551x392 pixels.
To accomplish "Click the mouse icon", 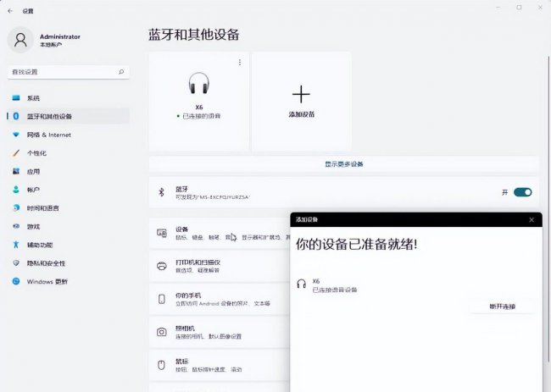I will [x=161, y=365].
